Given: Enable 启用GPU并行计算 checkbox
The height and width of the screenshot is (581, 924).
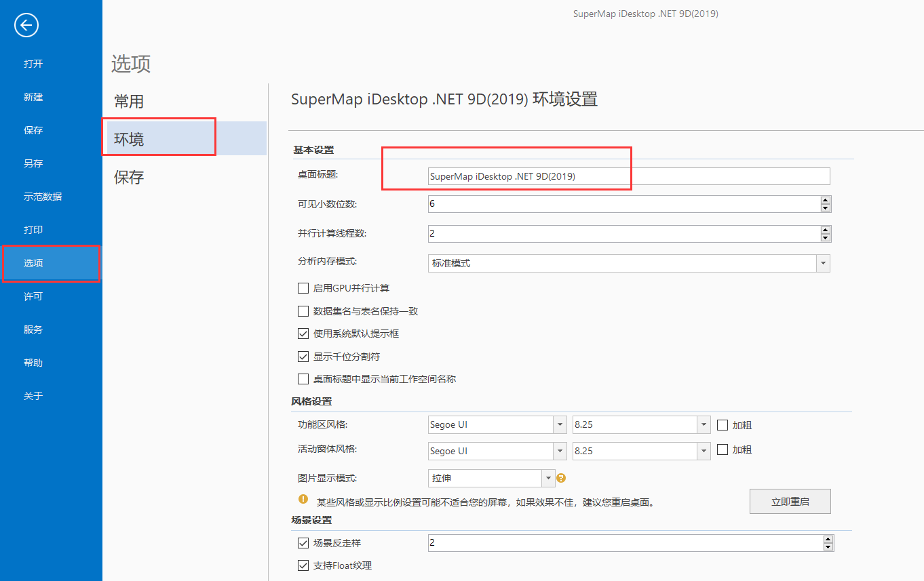Looking at the screenshot, I should pos(303,288).
